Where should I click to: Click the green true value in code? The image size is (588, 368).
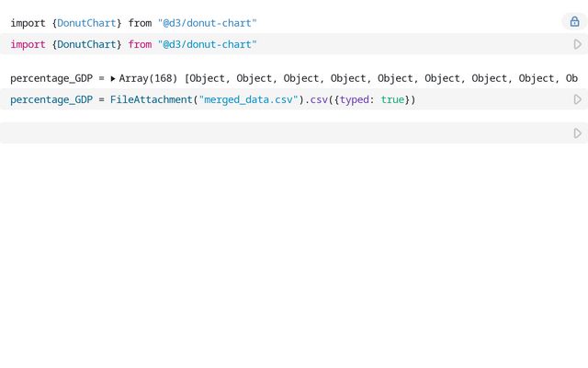[x=392, y=99]
